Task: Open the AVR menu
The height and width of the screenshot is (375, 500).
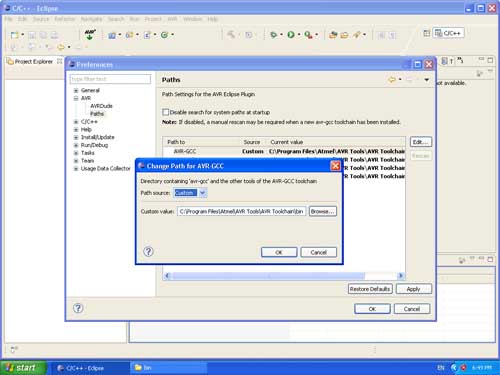Action: [172, 19]
